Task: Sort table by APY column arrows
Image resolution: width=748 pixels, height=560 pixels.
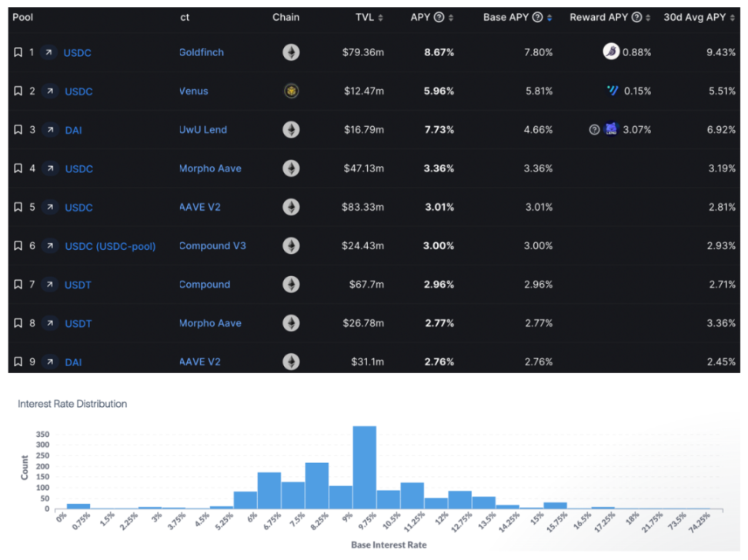Action: pos(451,18)
